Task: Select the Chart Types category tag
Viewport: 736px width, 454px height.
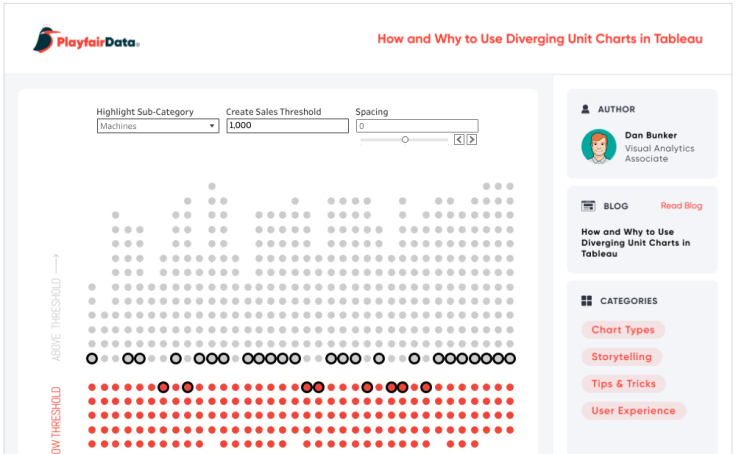Action: coord(623,330)
